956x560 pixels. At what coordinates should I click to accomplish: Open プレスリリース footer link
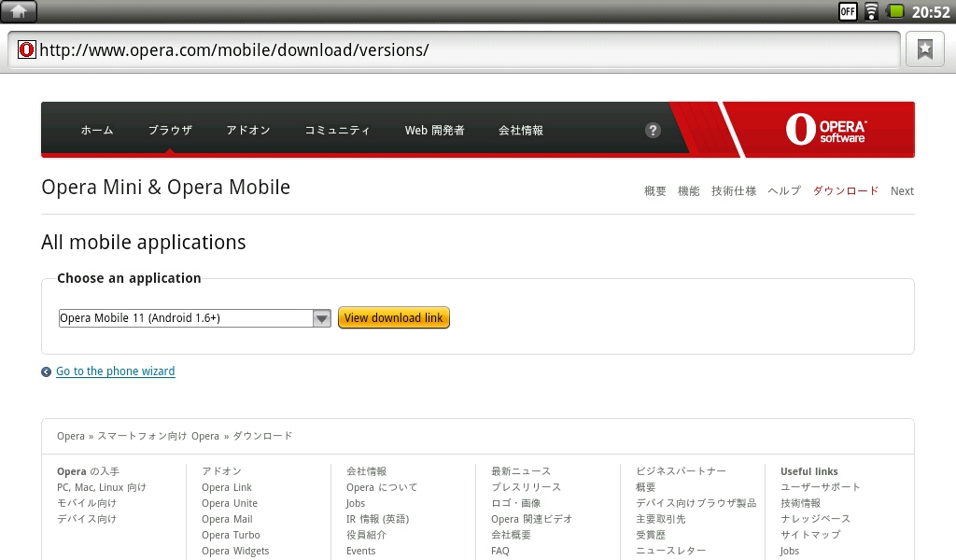tap(527, 487)
